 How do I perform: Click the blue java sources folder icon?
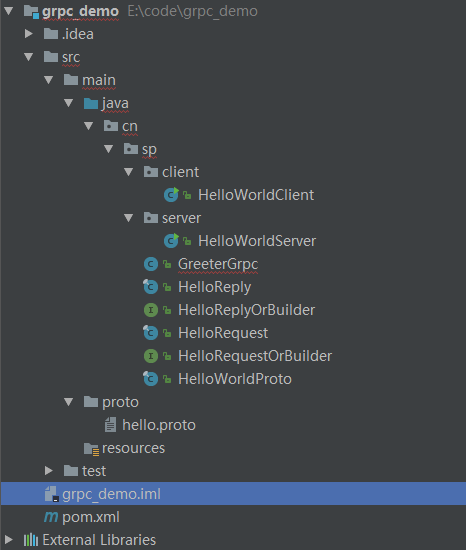91,103
